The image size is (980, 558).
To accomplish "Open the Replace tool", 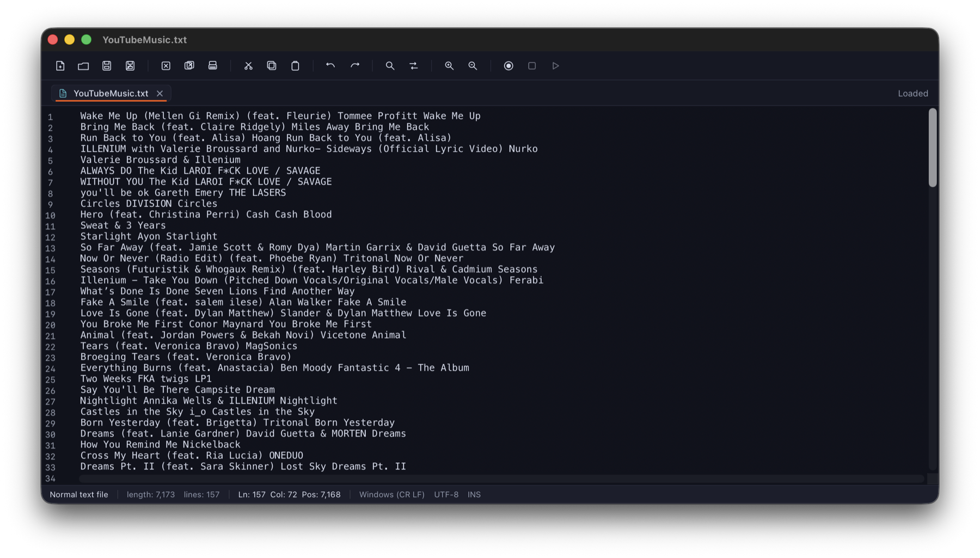I will pos(414,66).
